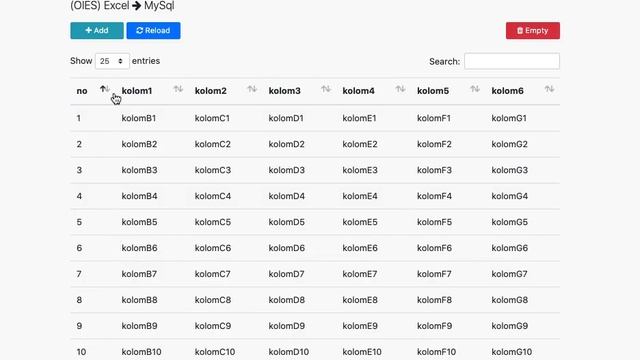Select cell kolomF1
Image resolution: width=640 pixels, height=360 pixels.
tap(434, 118)
